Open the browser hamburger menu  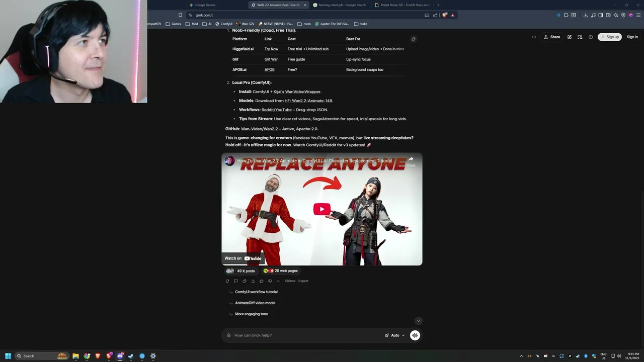click(x=638, y=15)
